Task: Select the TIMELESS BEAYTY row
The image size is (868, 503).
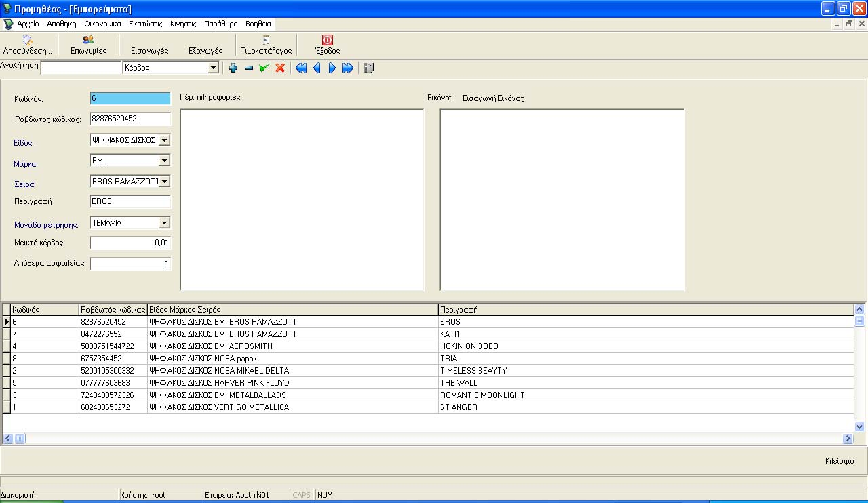Action: coord(428,371)
